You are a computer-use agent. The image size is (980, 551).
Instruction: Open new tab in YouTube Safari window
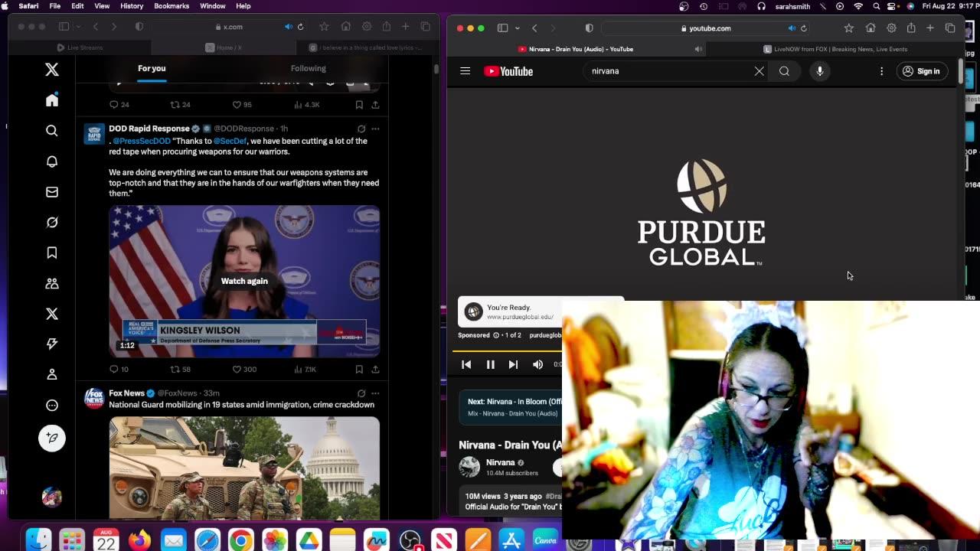[x=929, y=28]
